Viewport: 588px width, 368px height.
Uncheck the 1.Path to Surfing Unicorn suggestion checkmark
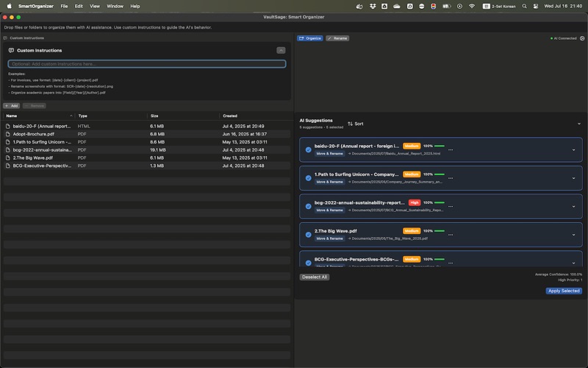point(308,178)
